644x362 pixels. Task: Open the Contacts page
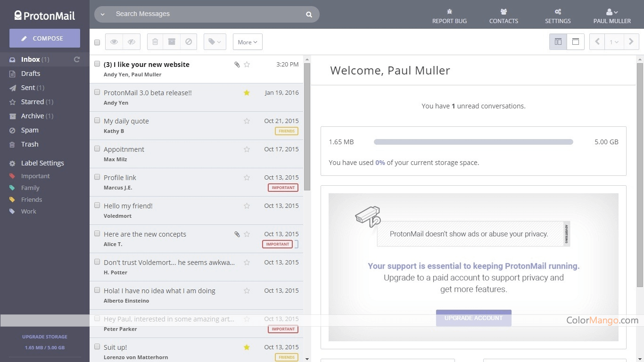[x=504, y=16]
